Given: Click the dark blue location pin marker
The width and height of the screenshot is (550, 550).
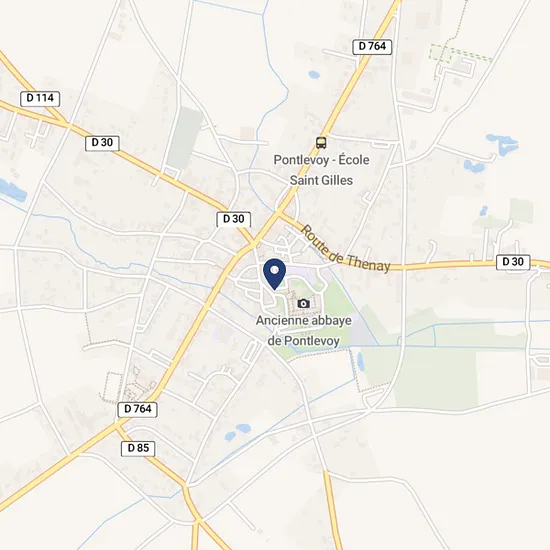Looking at the screenshot, I should click(275, 274).
